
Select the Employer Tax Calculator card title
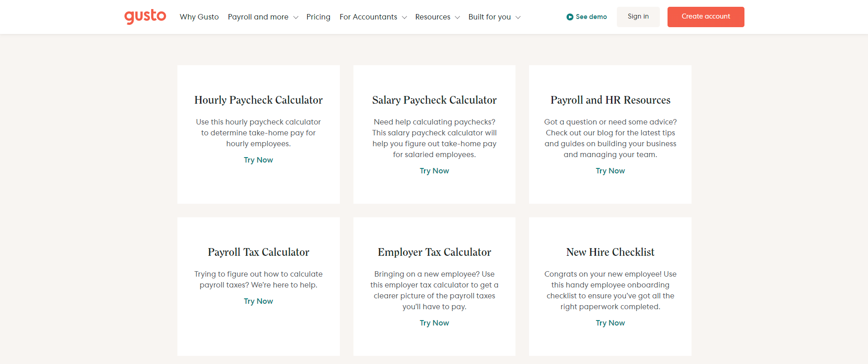434,252
